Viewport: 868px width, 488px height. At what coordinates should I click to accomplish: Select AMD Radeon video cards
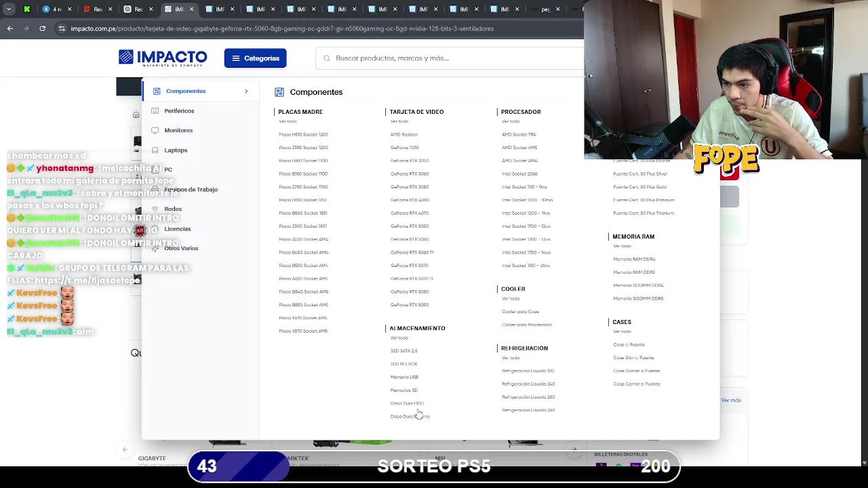pos(404,134)
